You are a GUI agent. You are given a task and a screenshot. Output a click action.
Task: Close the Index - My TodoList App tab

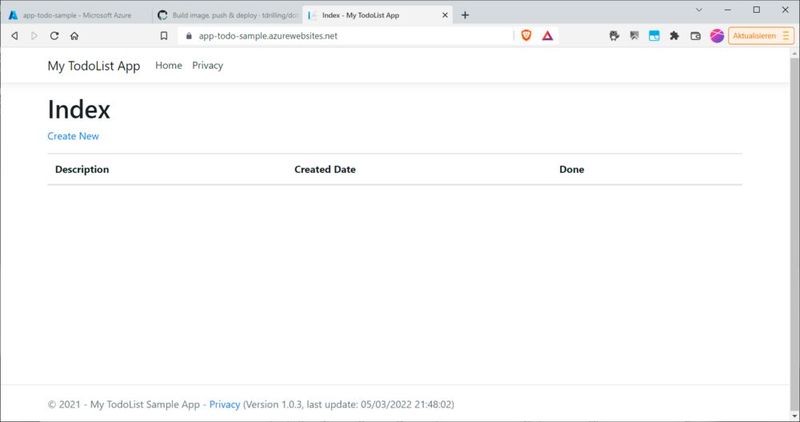445,15
